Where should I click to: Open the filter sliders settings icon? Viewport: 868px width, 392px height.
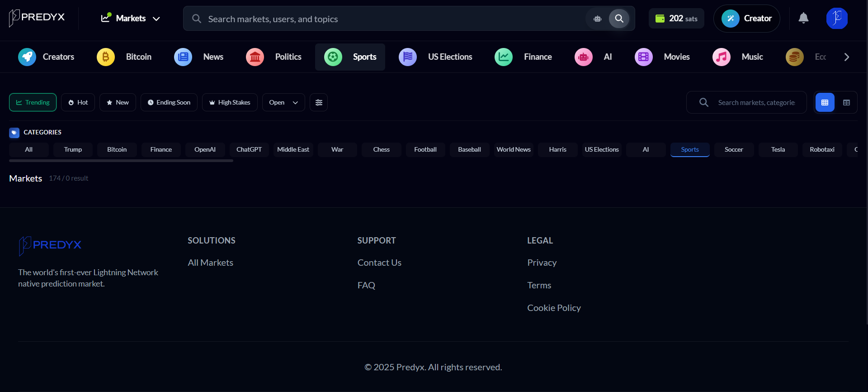319,102
